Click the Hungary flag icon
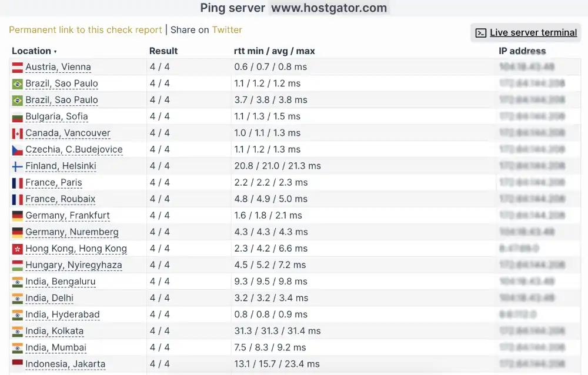Viewport: 588px width, 375px height. pos(16,264)
